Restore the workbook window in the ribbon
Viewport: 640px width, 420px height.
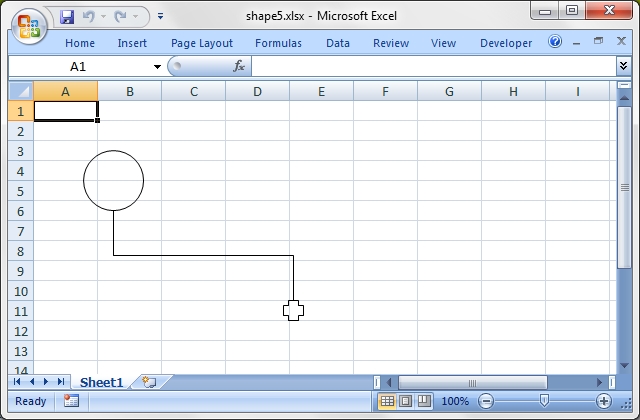(598, 41)
